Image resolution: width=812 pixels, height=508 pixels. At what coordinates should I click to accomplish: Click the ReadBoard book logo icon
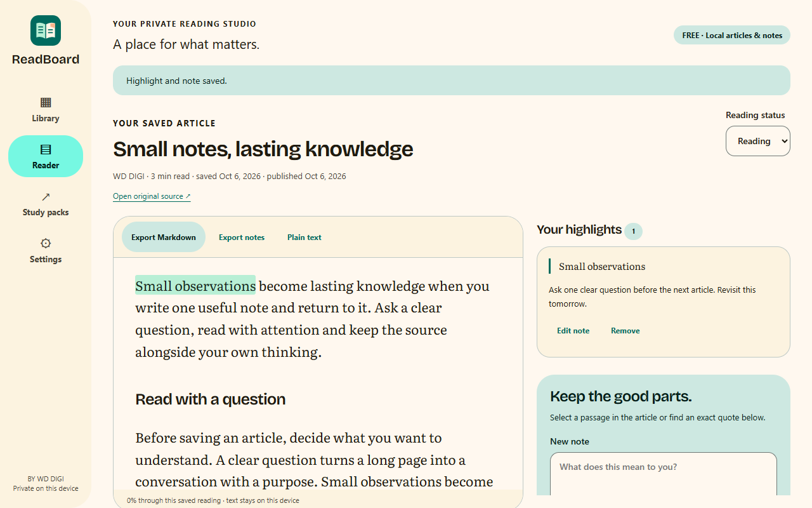(46, 30)
